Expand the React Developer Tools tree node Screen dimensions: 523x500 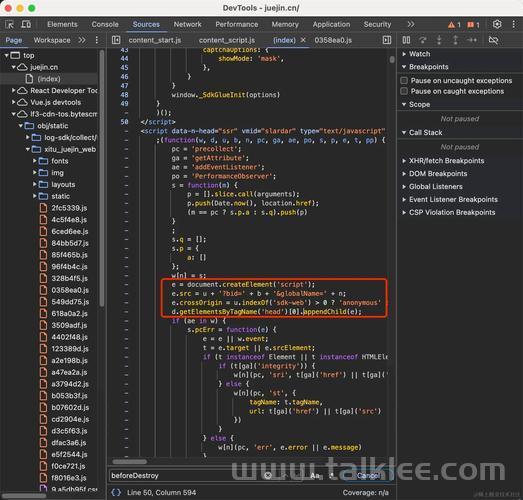tap(14, 90)
